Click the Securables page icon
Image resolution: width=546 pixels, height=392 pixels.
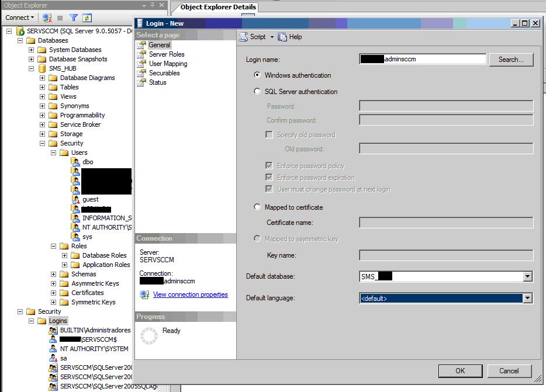[x=141, y=73]
